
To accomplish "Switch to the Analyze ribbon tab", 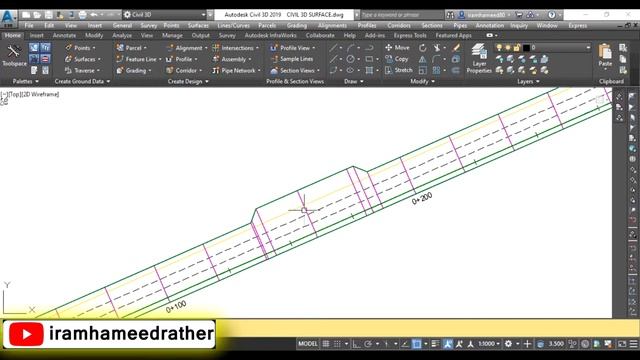I will click(122, 36).
